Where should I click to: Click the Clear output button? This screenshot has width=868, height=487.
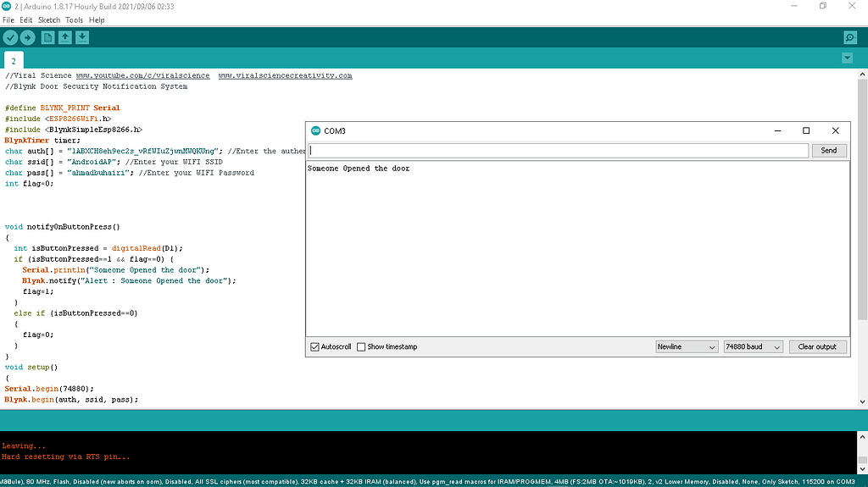tap(817, 346)
